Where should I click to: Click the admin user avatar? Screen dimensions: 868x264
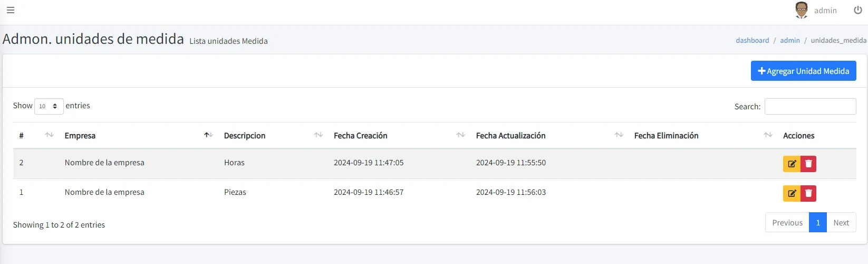coord(802,10)
